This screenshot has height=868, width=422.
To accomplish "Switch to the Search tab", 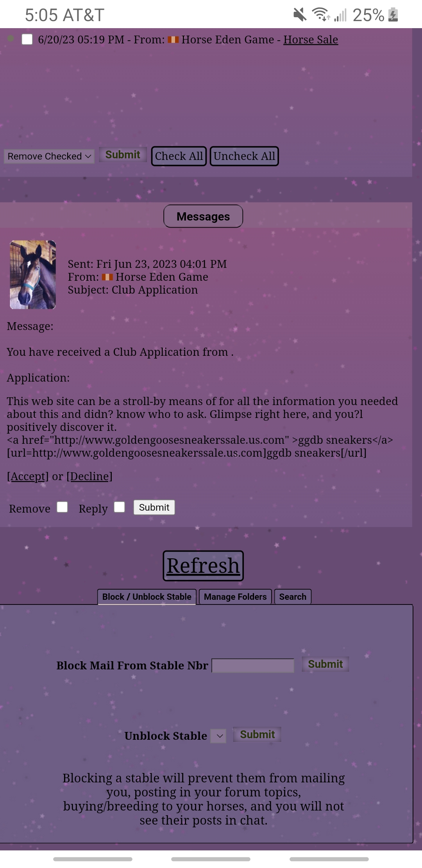I will (293, 597).
